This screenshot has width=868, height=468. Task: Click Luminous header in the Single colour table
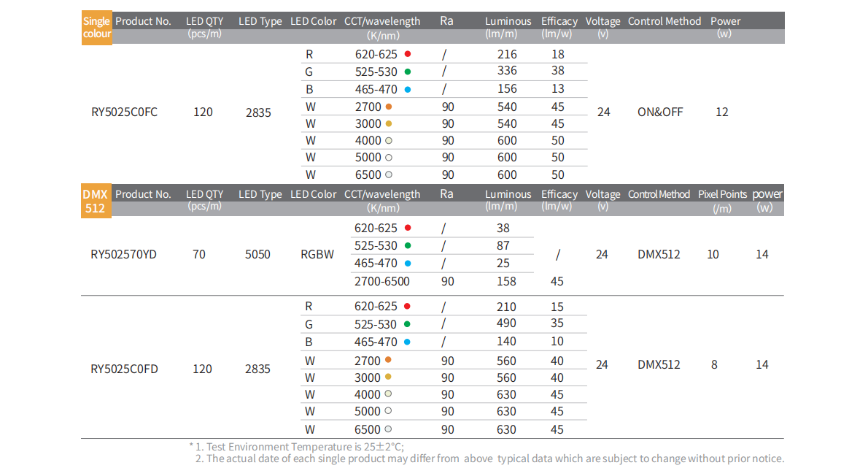[x=508, y=21]
